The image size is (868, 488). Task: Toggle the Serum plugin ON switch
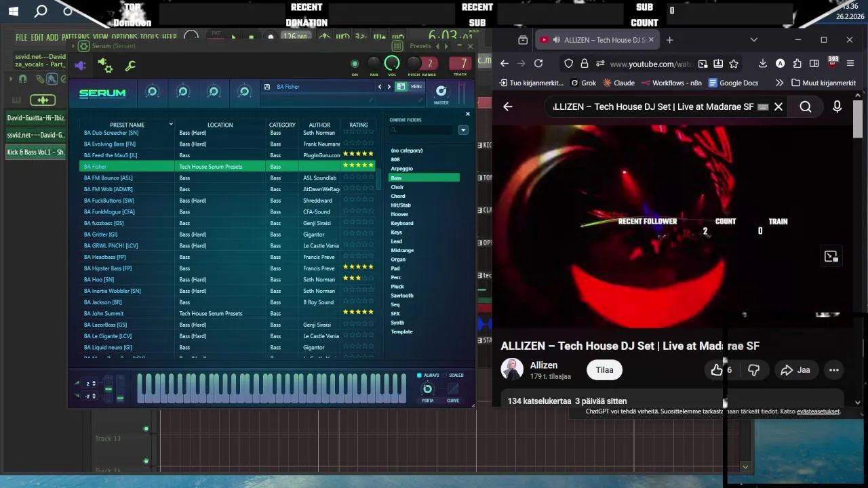355,64
